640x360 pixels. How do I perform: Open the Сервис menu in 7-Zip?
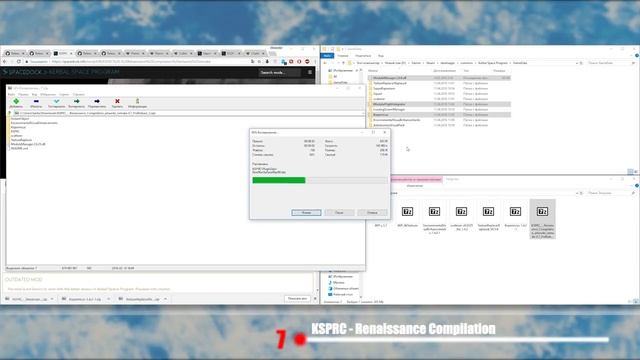pyautogui.click(x=64, y=94)
